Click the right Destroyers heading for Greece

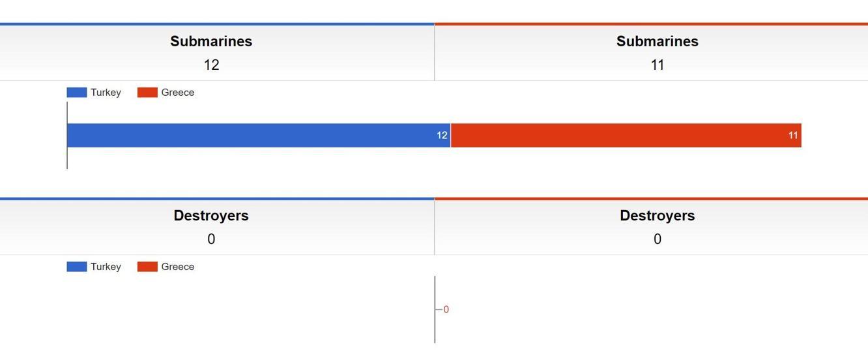click(x=658, y=216)
